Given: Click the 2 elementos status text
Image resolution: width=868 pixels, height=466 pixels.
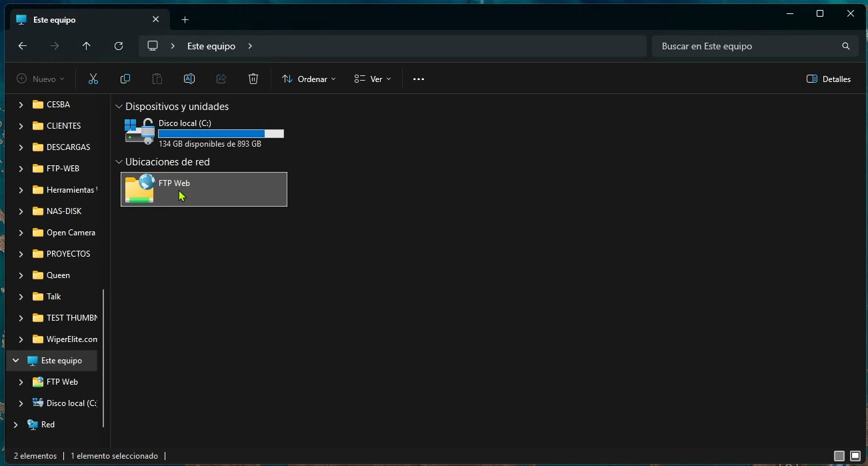Looking at the screenshot, I should click(35, 456).
